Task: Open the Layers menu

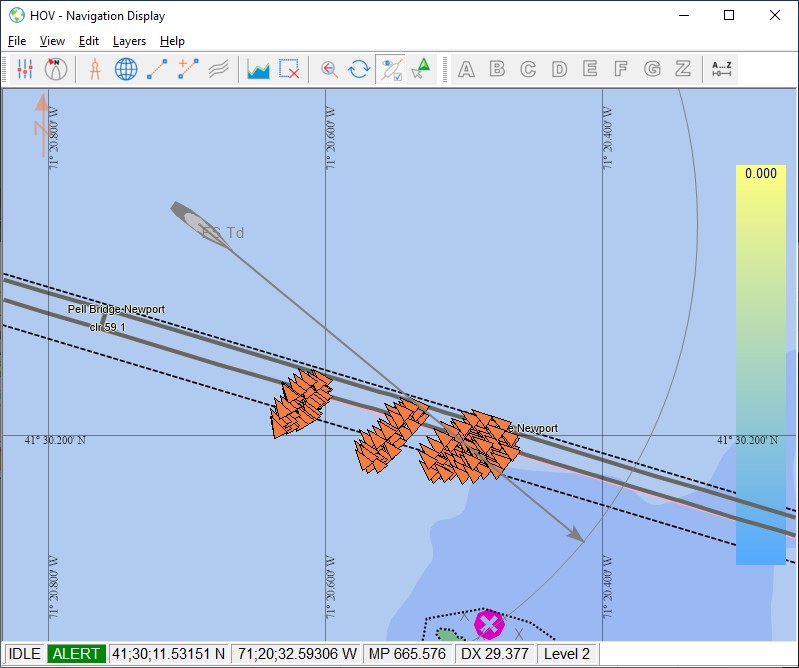Action: coord(129,41)
